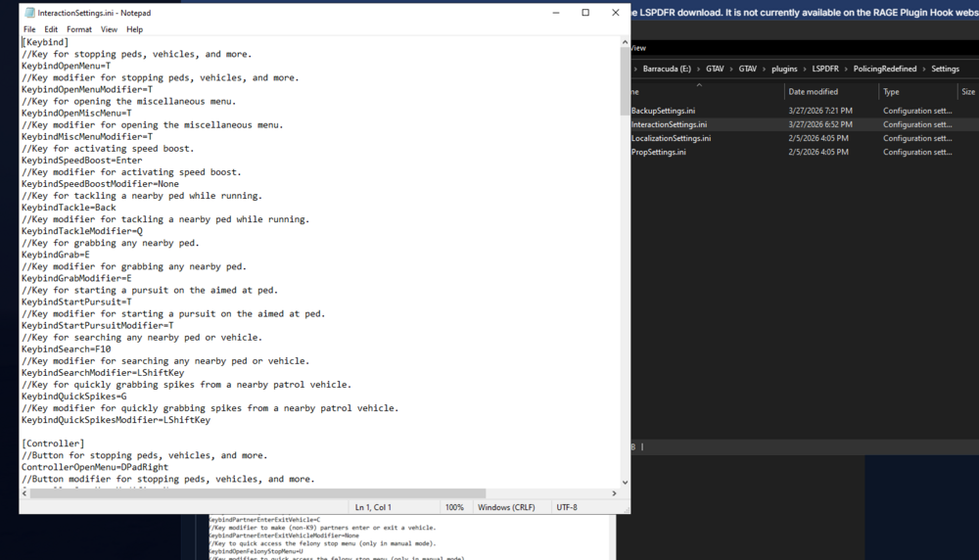Click the KeybindSpeedBoostModifier=None line
The height and width of the screenshot is (560, 979).
[100, 183]
